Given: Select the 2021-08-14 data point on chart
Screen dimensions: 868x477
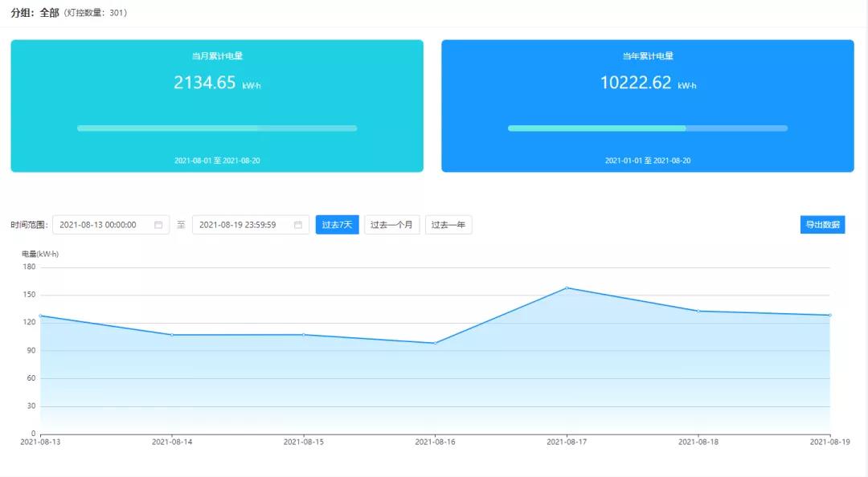Looking at the screenshot, I should [172, 334].
